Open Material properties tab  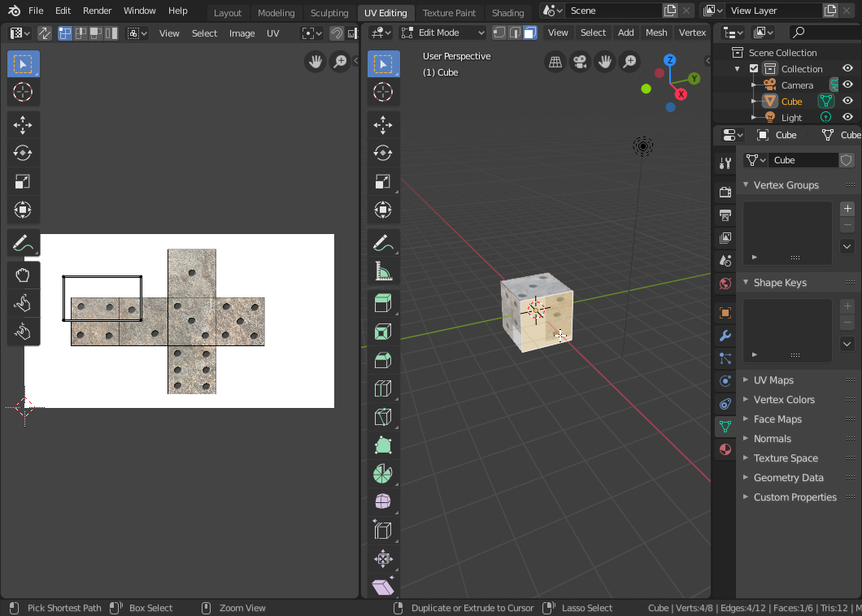click(725, 449)
